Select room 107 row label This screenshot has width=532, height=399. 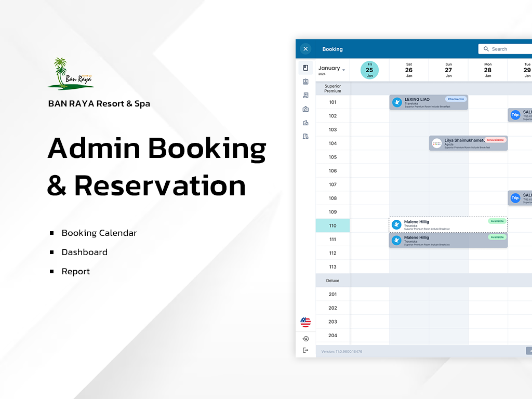[332, 184]
